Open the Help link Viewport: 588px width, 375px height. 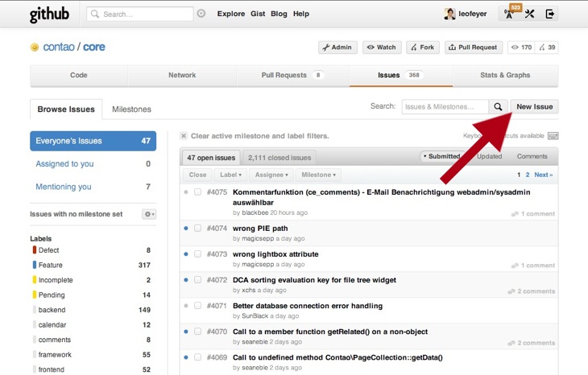tap(301, 14)
